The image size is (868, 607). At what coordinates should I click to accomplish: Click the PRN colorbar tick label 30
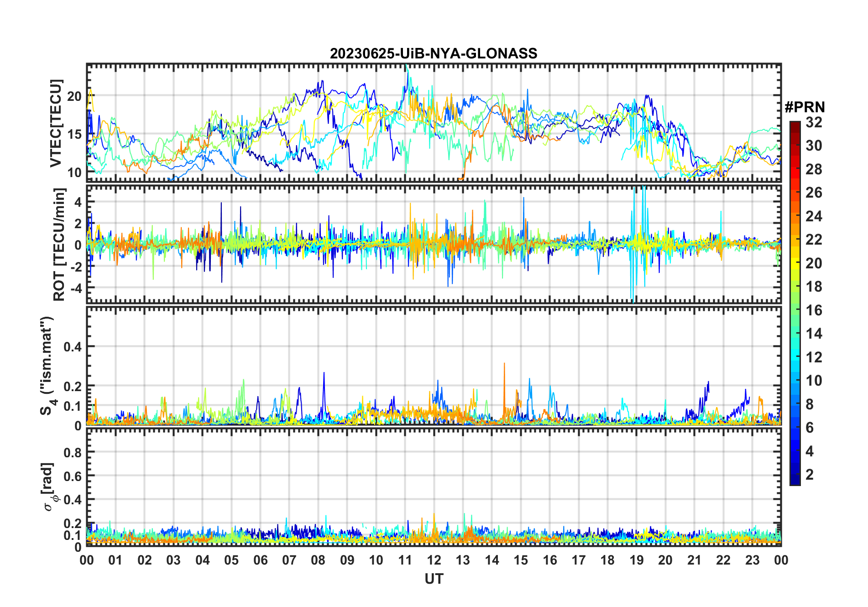(814, 146)
